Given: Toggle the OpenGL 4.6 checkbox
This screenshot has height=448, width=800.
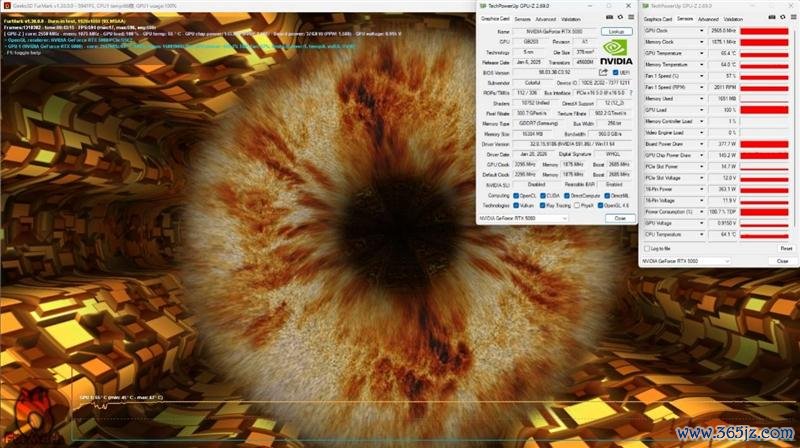Looking at the screenshot, I should point(600,206).
